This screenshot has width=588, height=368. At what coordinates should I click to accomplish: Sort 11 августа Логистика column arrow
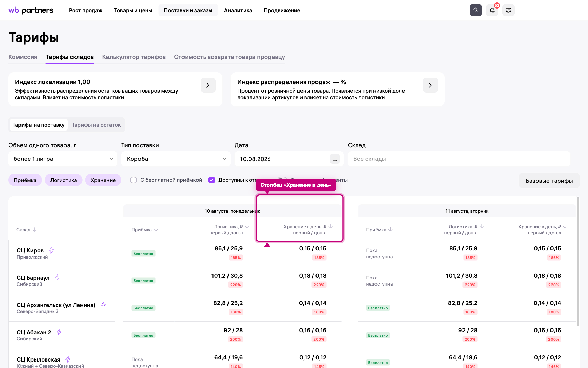coord(482,226)
